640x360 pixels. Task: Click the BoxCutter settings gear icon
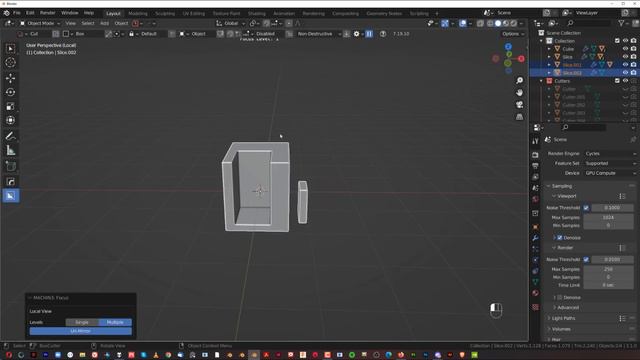coord(356,34)
